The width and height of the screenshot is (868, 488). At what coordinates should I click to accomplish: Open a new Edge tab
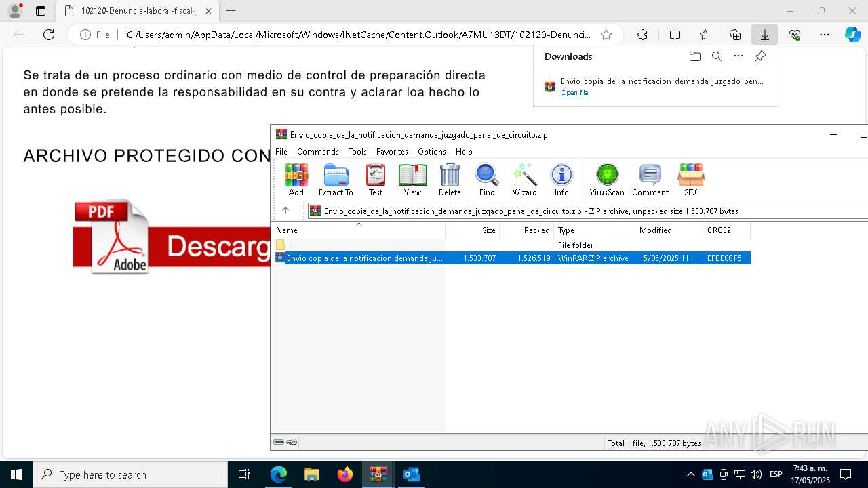231,11
